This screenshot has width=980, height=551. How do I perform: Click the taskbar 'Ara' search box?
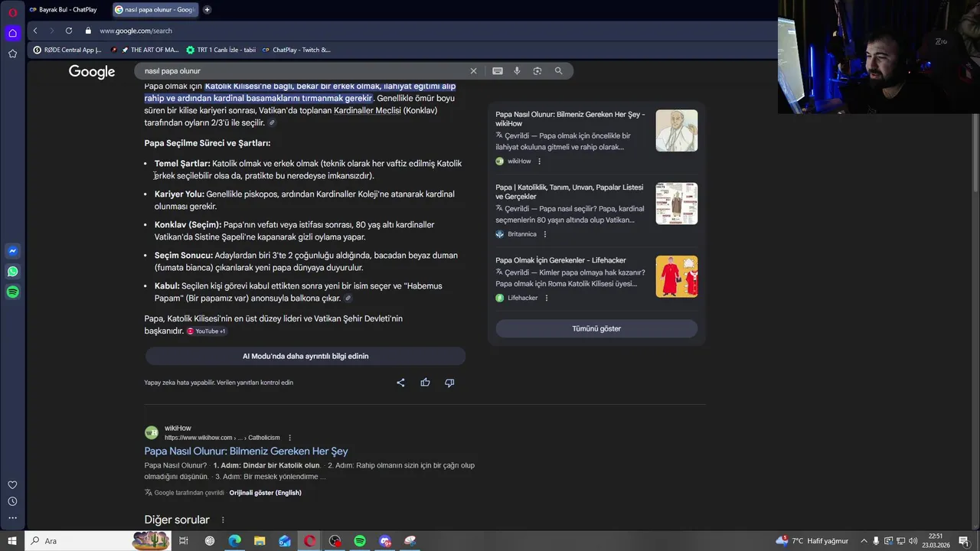tap(100, 541)
